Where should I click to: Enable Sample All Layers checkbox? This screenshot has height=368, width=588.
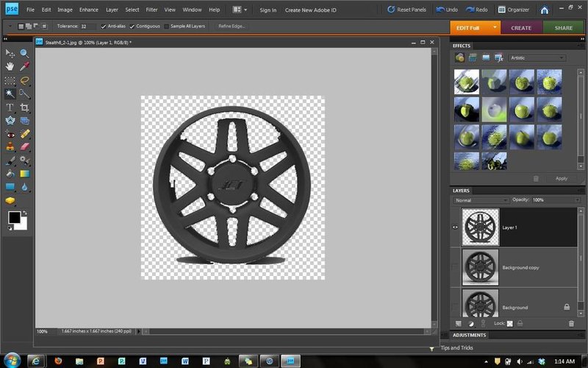coord(167,26)
